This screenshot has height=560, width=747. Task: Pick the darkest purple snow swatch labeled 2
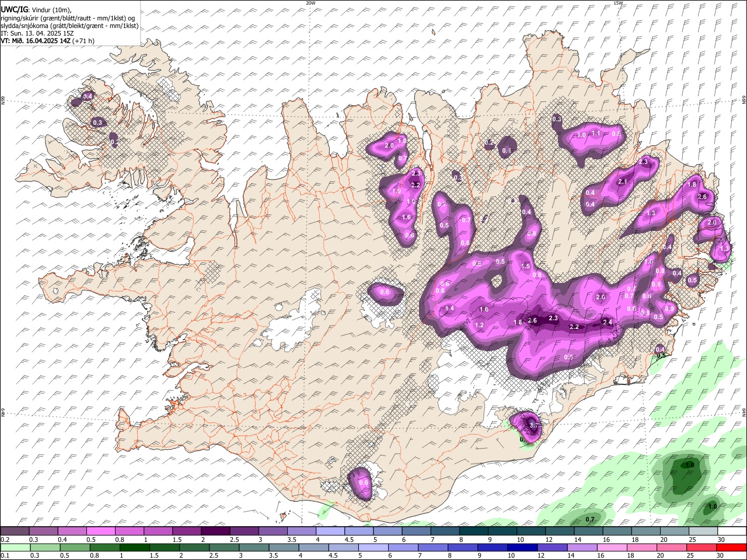pos(215,531)
